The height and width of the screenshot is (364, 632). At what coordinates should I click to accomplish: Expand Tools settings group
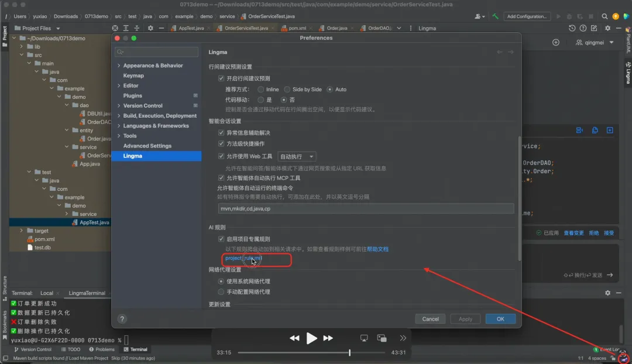[x=119, y=136]
